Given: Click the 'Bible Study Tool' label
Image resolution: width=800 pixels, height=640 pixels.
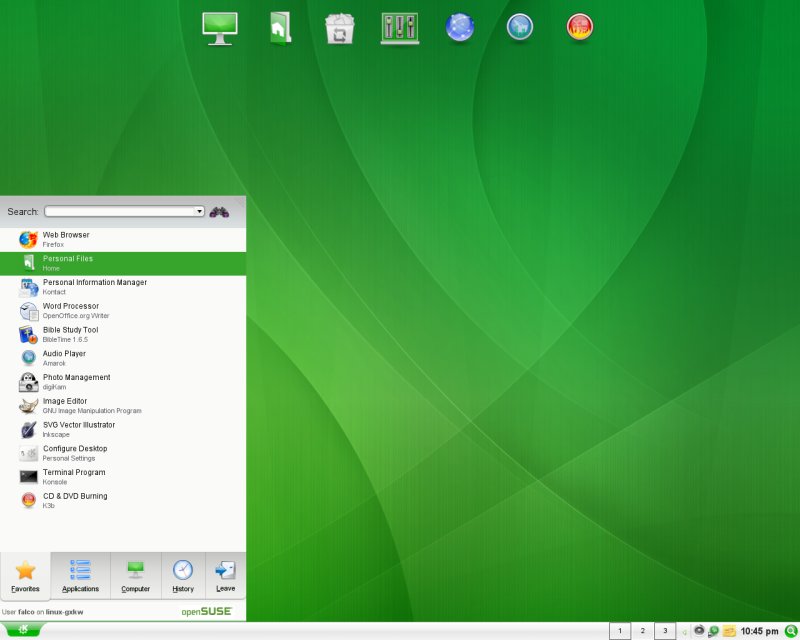Looking at the screenshot, I should 70,330.
